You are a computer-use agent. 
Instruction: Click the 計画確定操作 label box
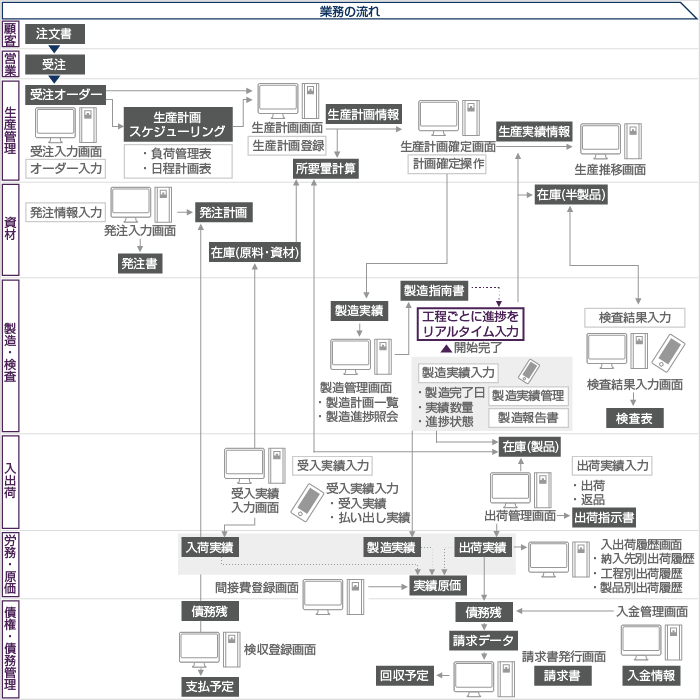click(x=447, y=163)
